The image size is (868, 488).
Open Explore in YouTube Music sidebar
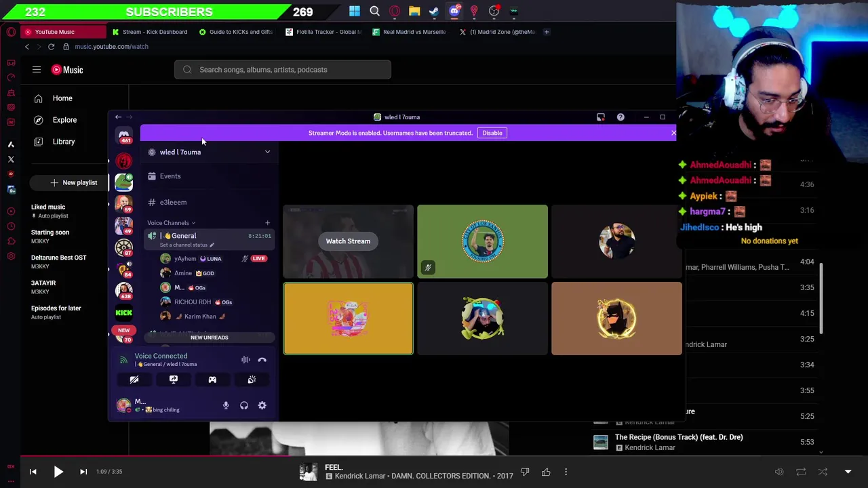(65, 120)
